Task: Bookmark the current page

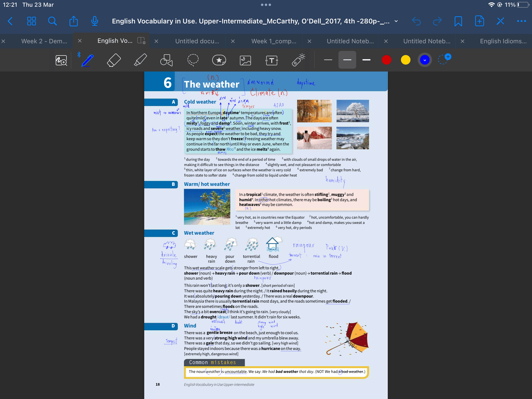Action: (x=458, y=21)
